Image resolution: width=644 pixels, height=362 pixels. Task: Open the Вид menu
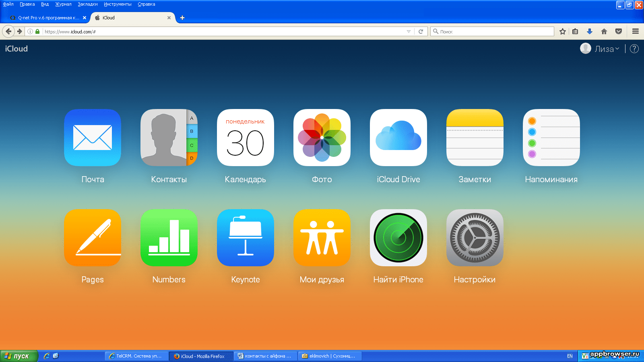click(x=45, y=4)
